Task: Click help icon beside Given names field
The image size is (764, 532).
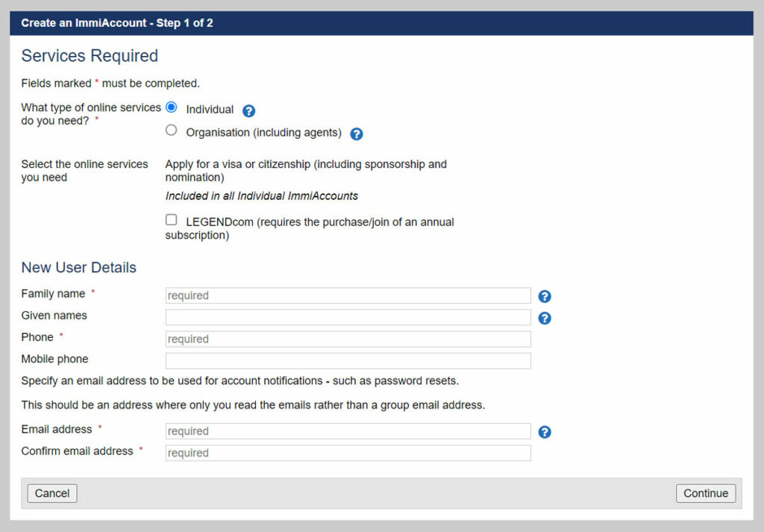Action: (x=544, y=318)
